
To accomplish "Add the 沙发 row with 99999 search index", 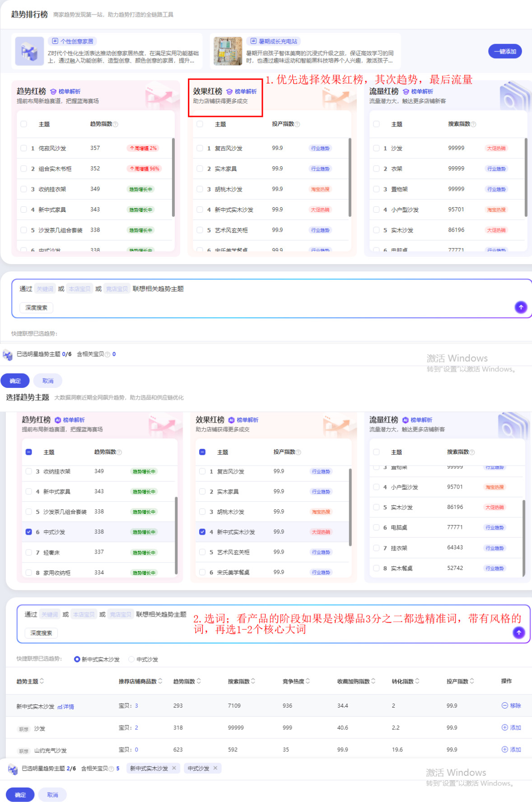I will coord(511,727).
